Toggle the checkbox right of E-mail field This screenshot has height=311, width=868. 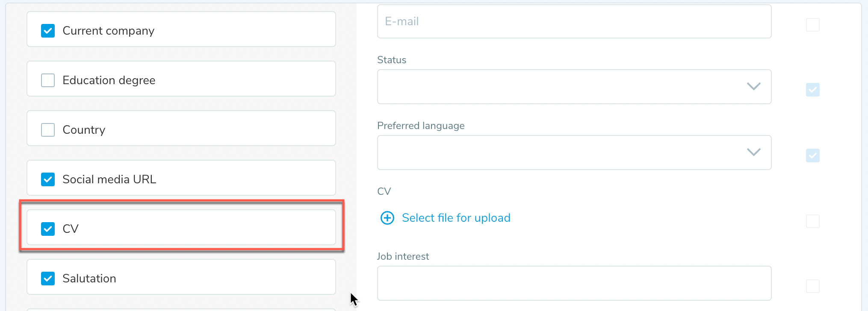(x=812, y=25)
